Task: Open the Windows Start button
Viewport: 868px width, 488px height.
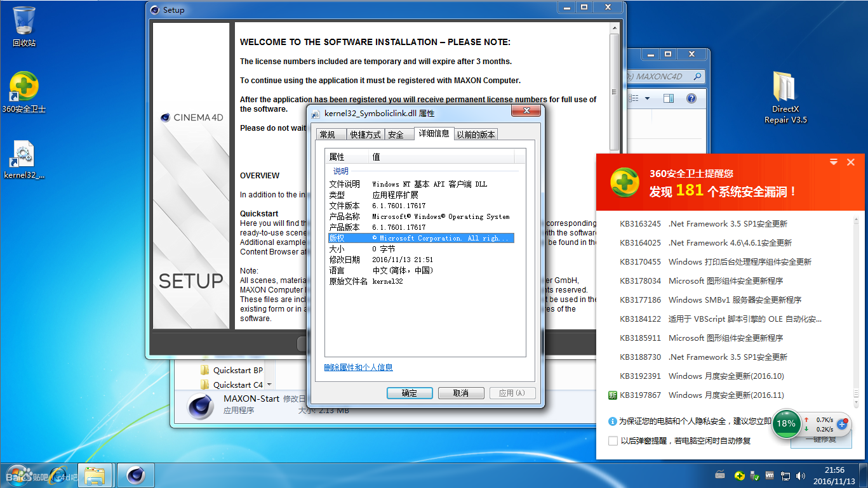Action: (18, 475)
